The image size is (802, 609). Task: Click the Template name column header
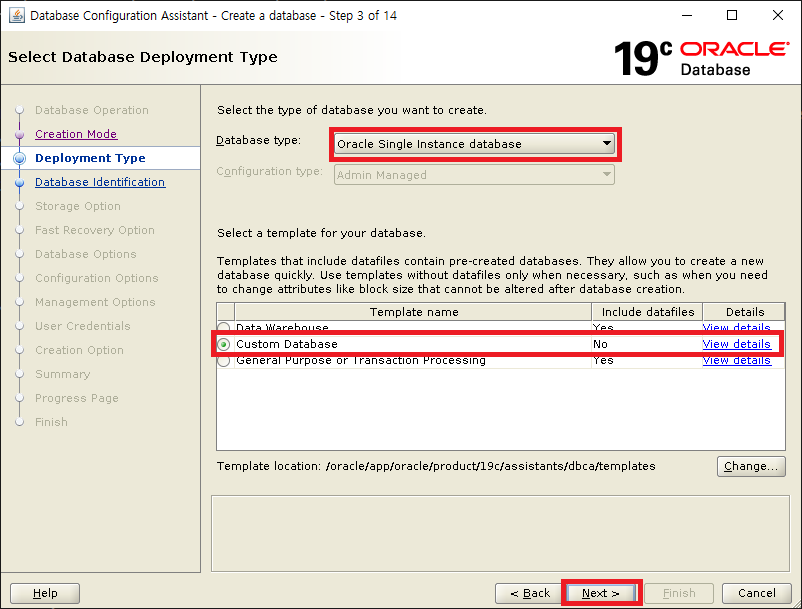click(413, 312)
